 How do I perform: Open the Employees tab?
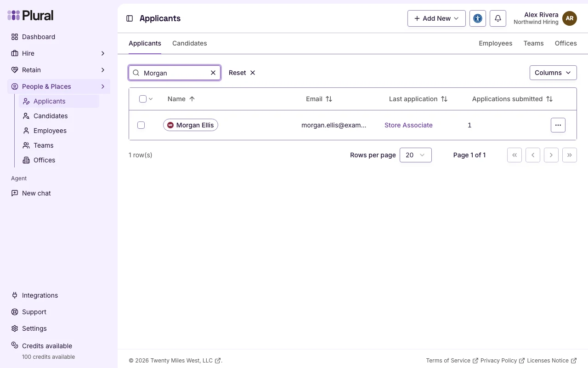click(496, 43)
